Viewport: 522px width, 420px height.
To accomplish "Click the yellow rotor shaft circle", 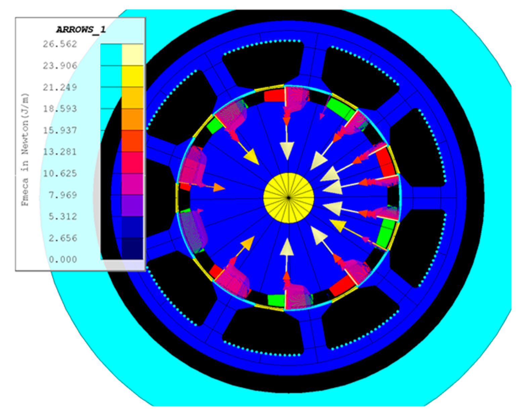I will (289, 198).
